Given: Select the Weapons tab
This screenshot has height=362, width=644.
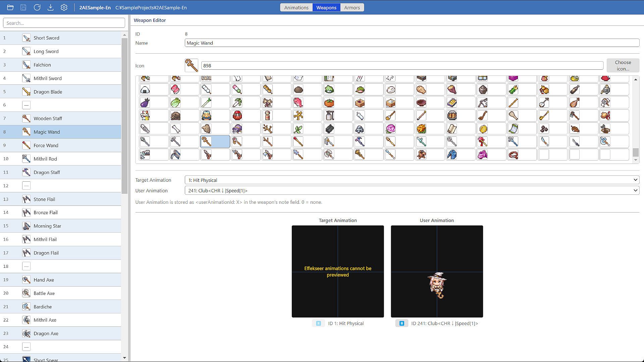Looking at the screenshot, I should 326,7.
